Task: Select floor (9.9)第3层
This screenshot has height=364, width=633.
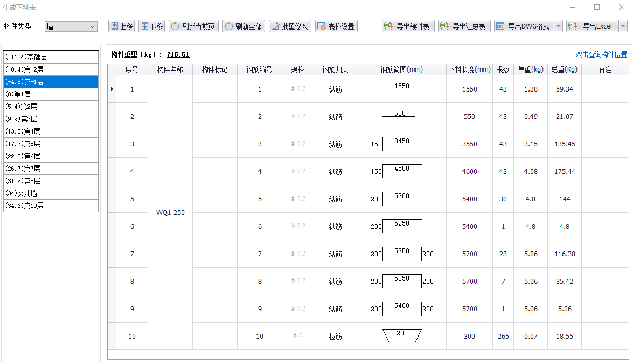Action: pos(51,119)
